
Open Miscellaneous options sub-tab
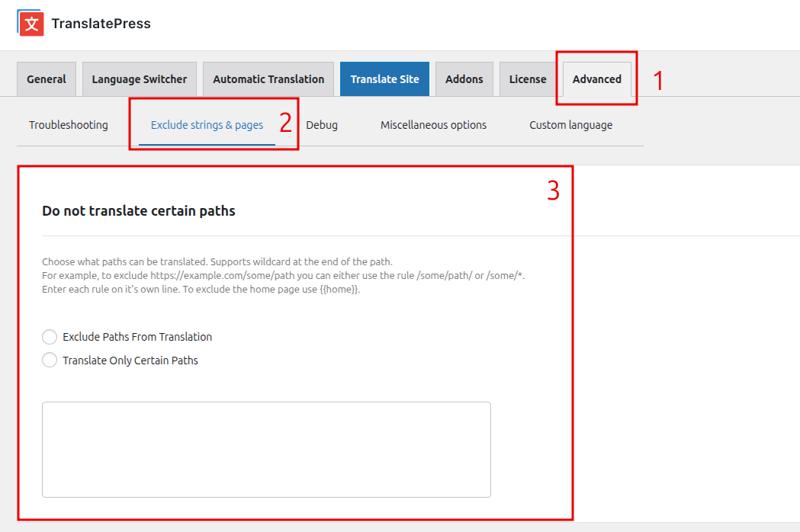[x=433, y=125]
